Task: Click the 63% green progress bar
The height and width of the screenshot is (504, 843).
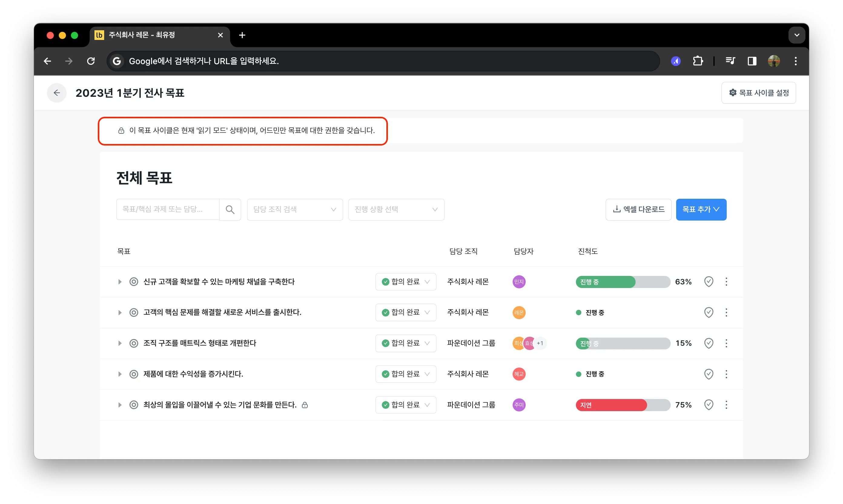Action: pos(623,282)
